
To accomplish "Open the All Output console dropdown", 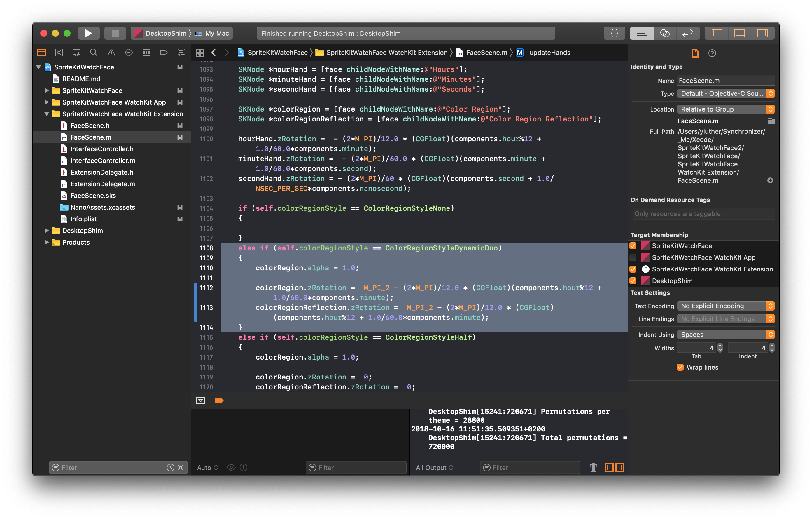I will (x=434, y=467).
